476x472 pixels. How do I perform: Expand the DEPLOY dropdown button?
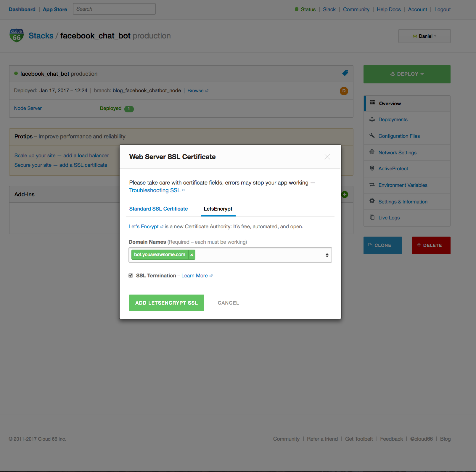coord(407,74)
